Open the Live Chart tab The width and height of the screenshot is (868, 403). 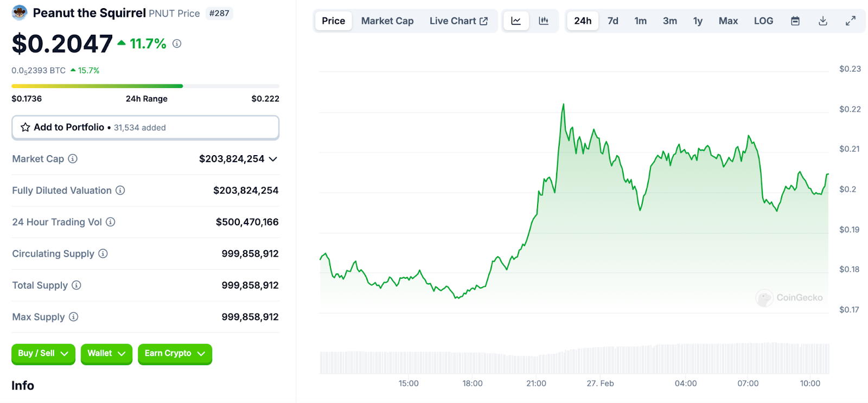coord(458,21)
